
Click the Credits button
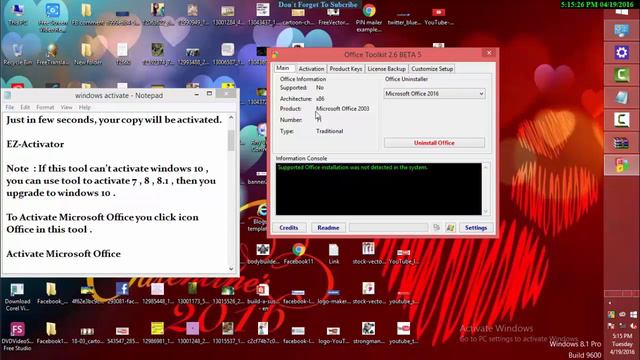pos(289,227)
